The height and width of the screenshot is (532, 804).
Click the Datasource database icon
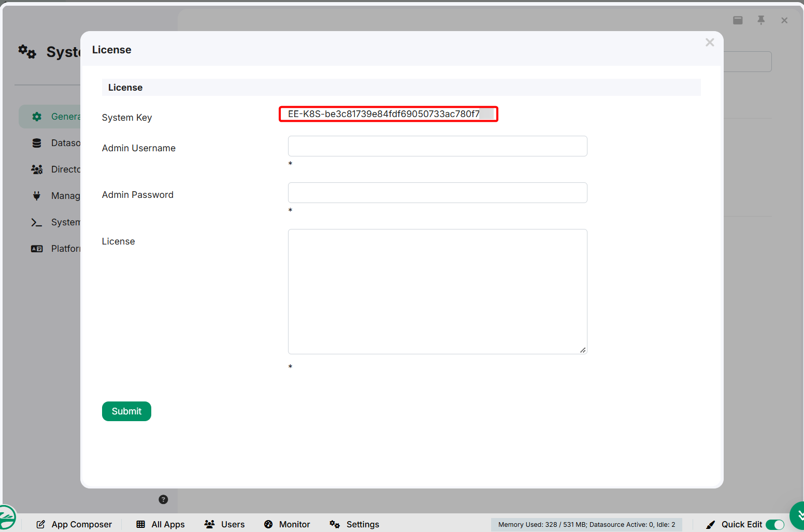click(x=37, y=143)
